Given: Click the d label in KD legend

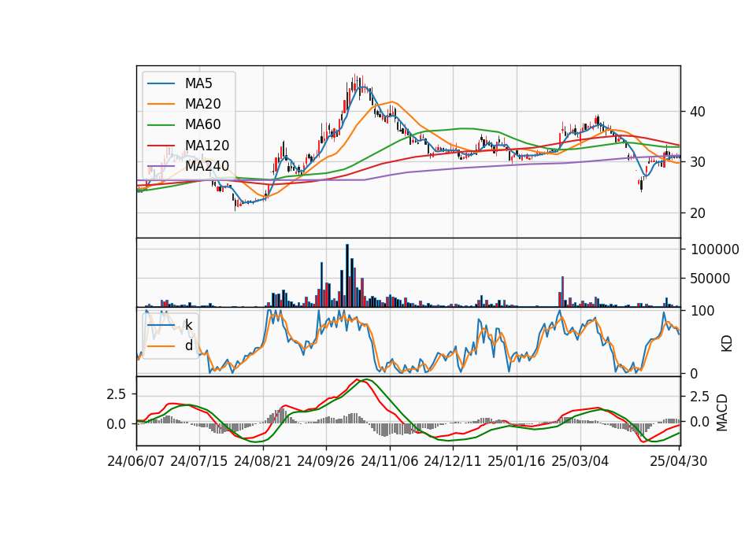Looking at the screenshot, I should tap(188, 345).
